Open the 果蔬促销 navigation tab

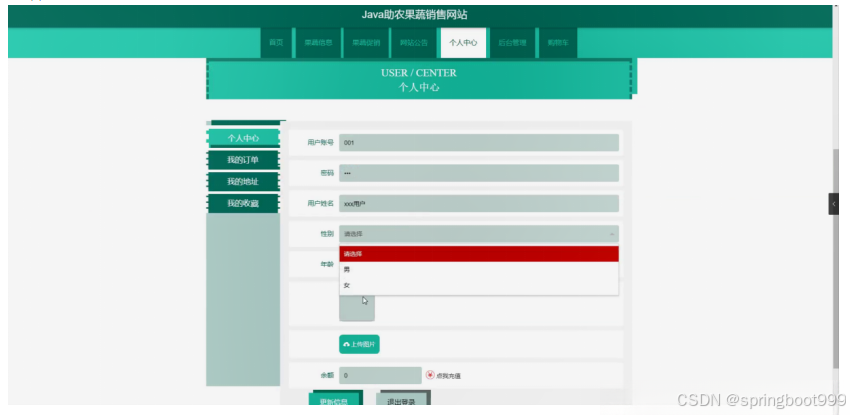(366, 43)
